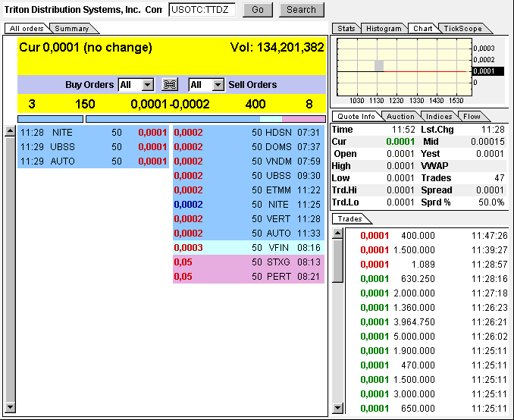Switch to the Histogram tab
This screenshot has height=420, width=514.
point(384,29)
